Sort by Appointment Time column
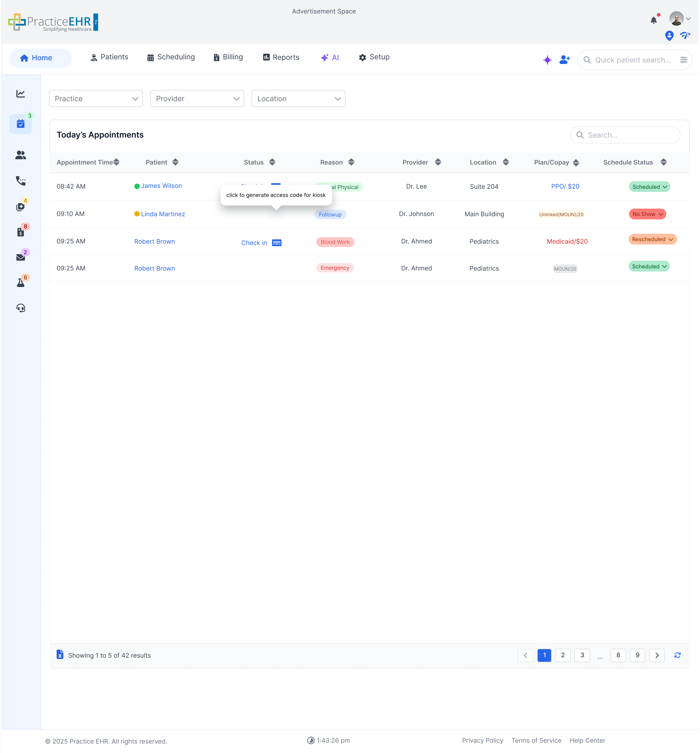This screenshot has height=753, width=700. tap(116, 162)
